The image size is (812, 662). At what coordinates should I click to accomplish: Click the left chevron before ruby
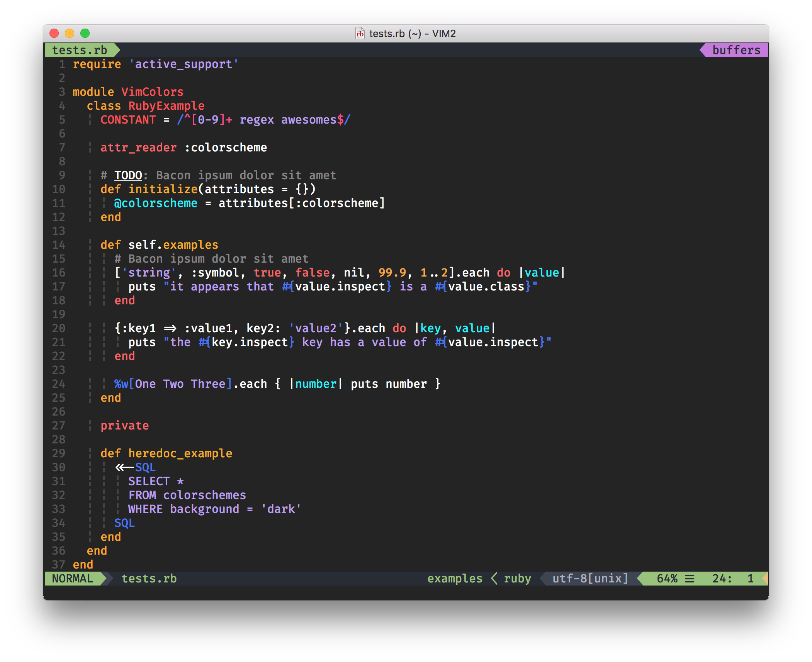click(x=494, y=579)
